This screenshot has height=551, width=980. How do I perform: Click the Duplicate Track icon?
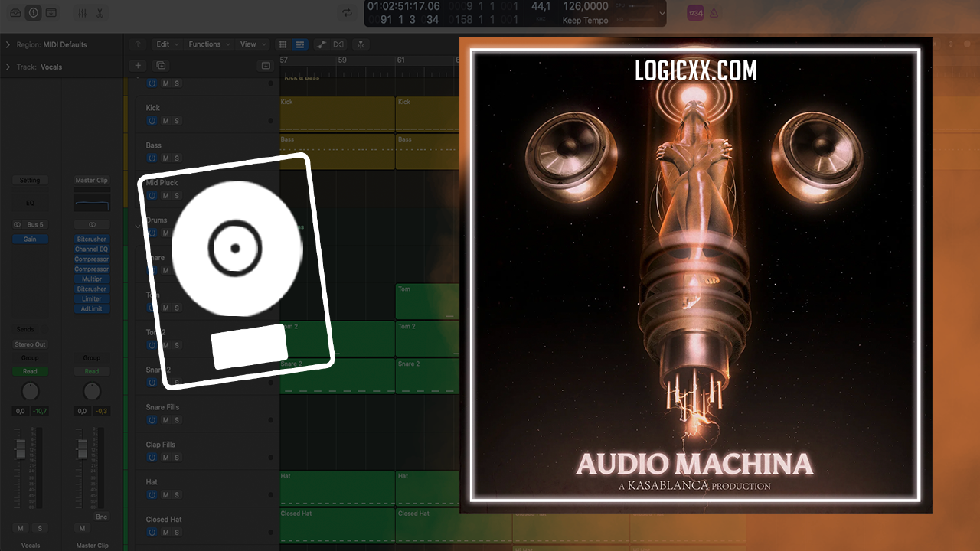tap(161, 66)
